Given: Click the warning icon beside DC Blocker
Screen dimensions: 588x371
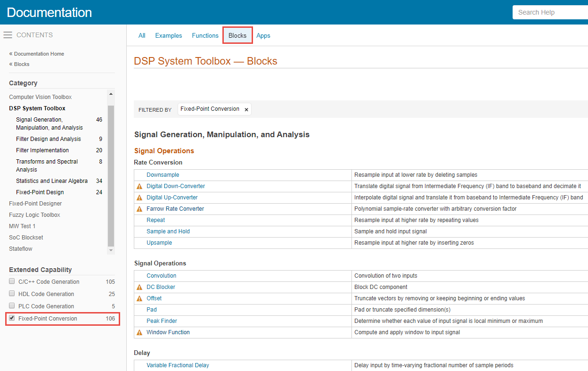Looking at the screenshot, I should [139, 287].
